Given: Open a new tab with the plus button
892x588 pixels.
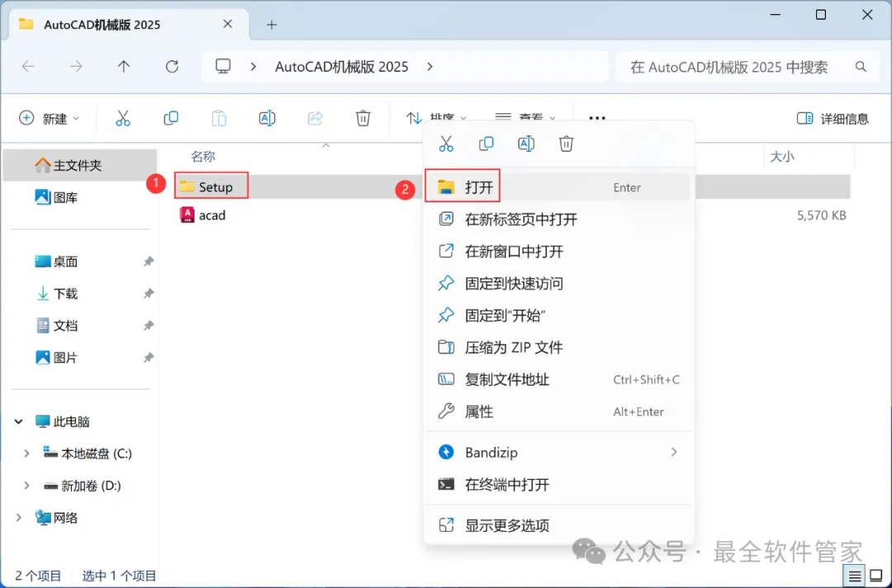Looking at the screenshot, I should pyautogui.click(x=272, y=25).
